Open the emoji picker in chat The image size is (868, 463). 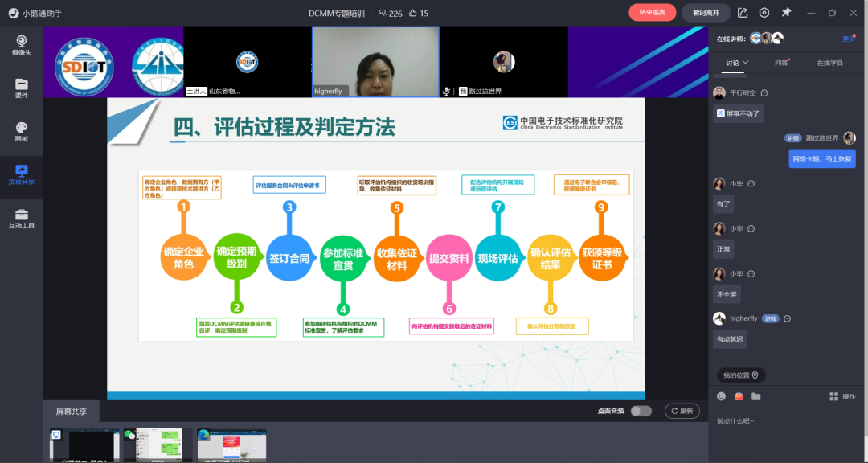721,396
